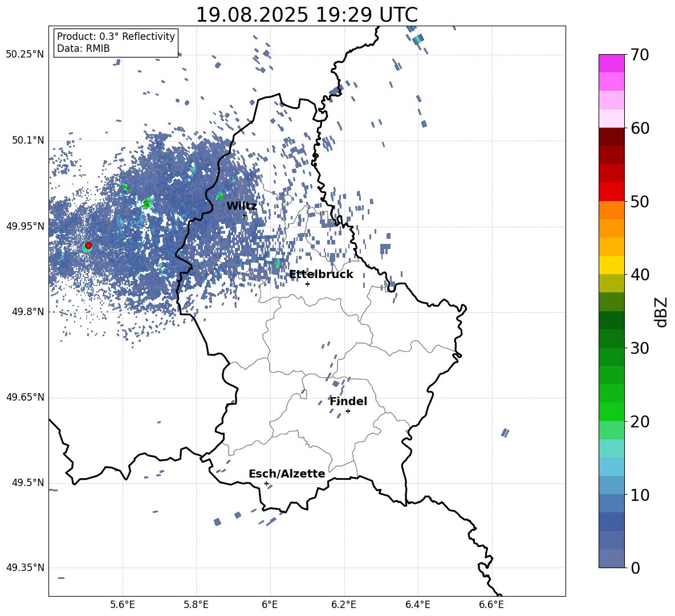This screenshot has width=675, height=616.
Task: Click the 50.1°N latitude label
Action: (27, 140)
